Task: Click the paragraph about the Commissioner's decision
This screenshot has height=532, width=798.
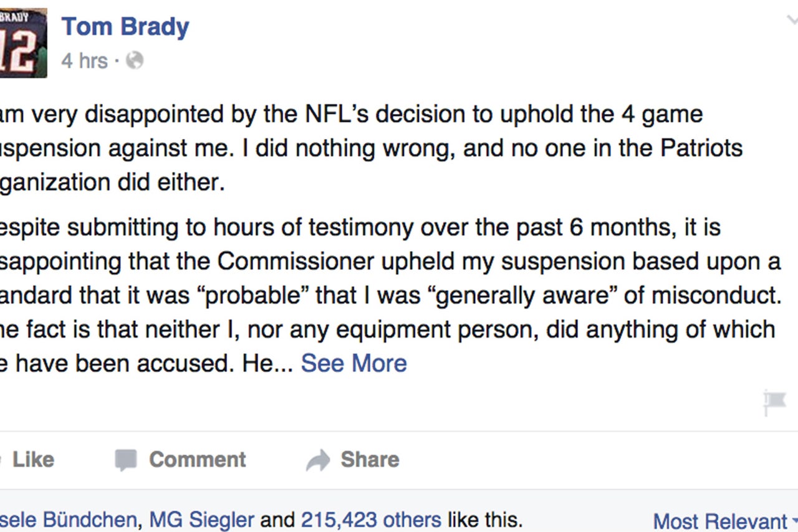Action: point(390,295)
